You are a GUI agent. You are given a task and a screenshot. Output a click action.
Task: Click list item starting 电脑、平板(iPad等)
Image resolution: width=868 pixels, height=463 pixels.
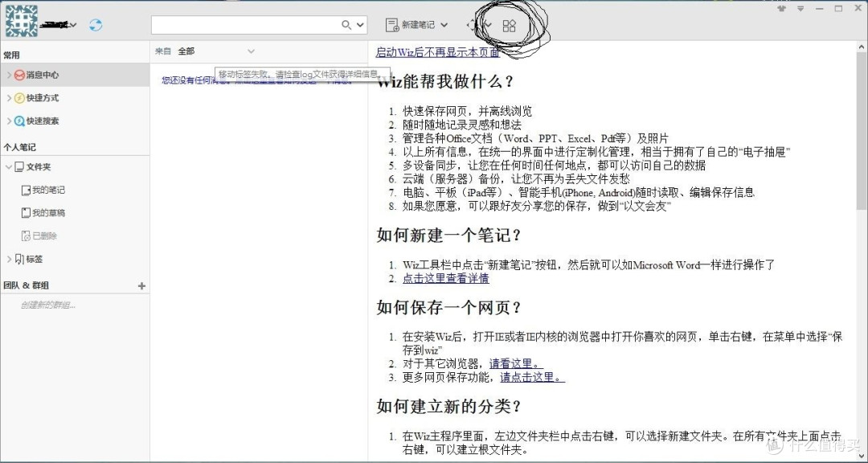[579, 192]
